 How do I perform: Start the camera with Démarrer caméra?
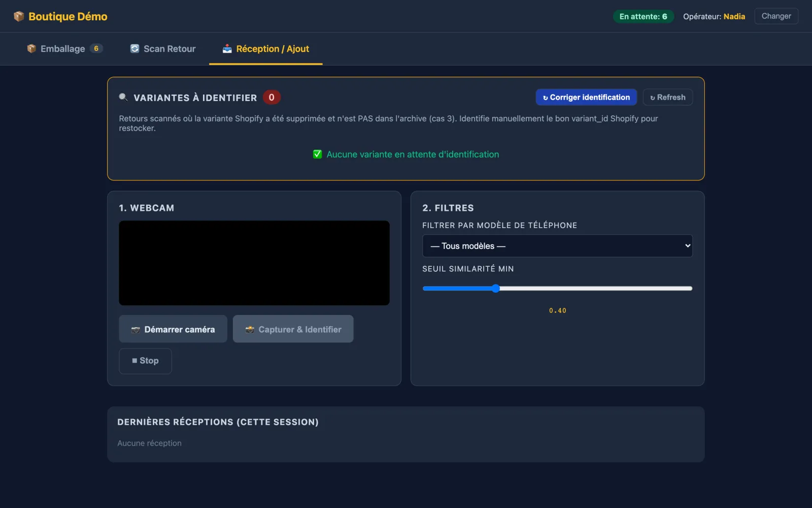(x=173, y=329)
